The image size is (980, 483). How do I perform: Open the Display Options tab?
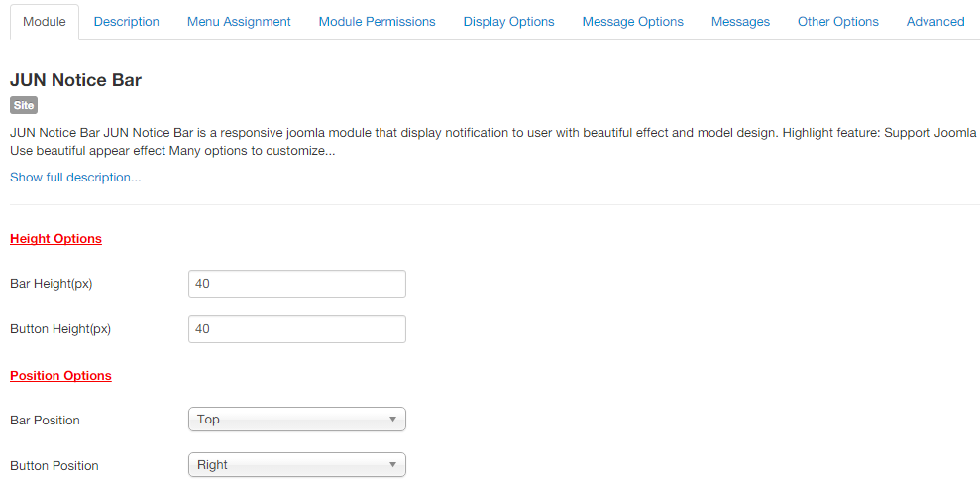(508, 22)
